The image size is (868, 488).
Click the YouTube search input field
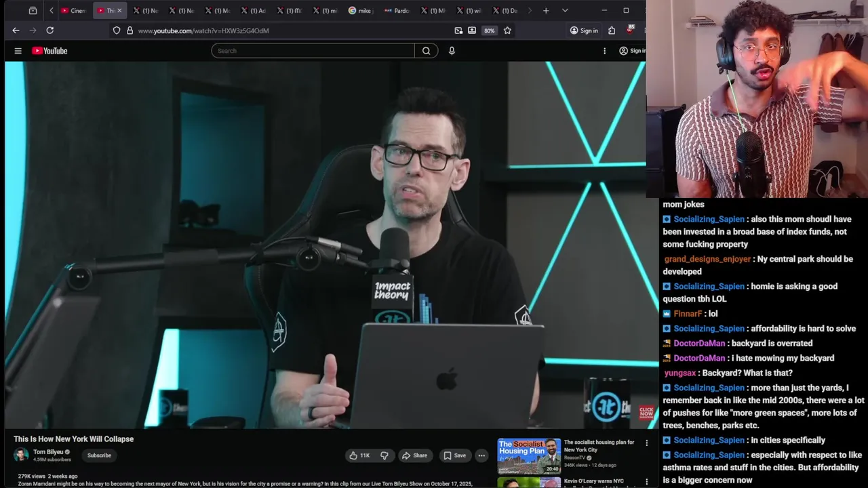313,51
